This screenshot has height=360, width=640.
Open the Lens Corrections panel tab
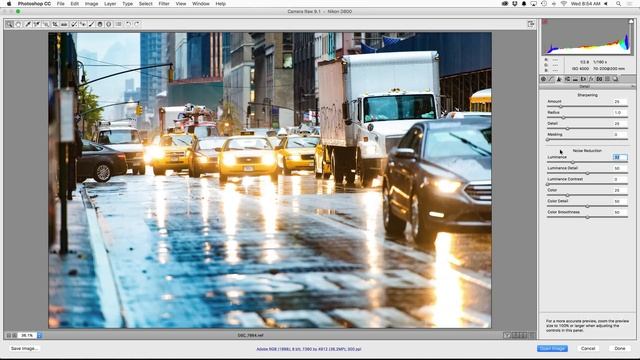[x=583, y=79]
